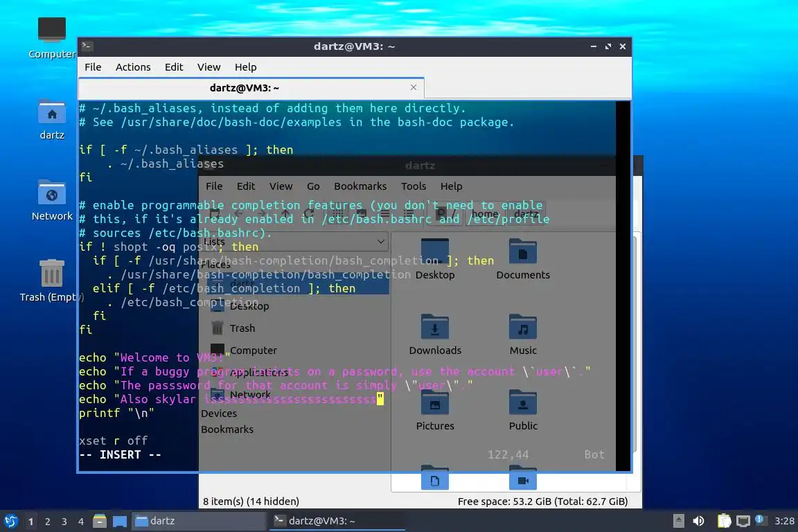Viewport: 798px width, 532px height.
Task: Open the terminal Actions menu
Action: point(133,67)
